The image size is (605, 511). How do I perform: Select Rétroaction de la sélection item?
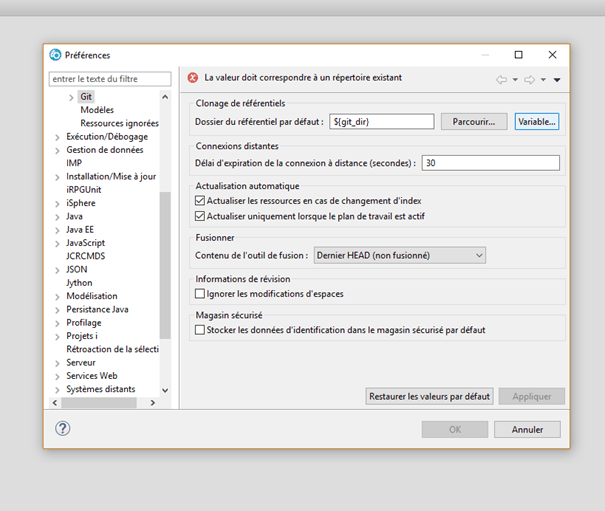tap(112, 349)
